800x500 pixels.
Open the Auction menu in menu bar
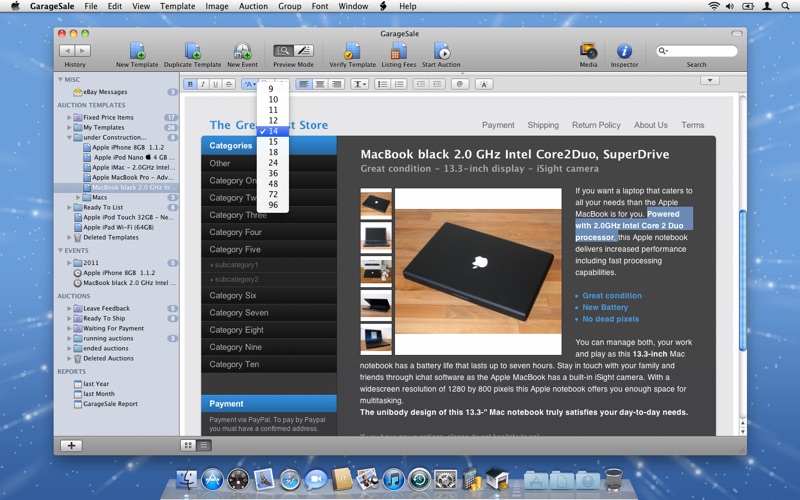point(253,6)
